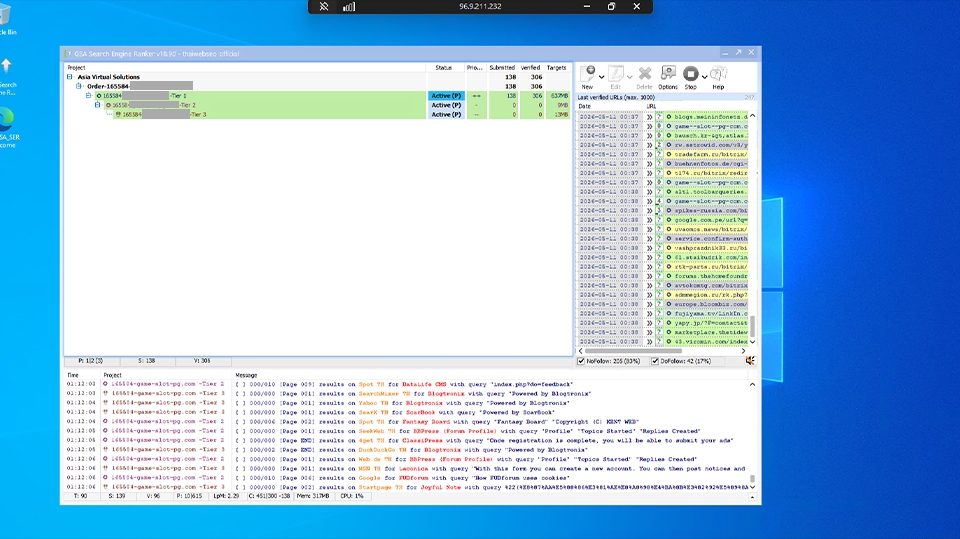
Task: Click the ? box in the marketplace.thetidew row
Action: 659,333
